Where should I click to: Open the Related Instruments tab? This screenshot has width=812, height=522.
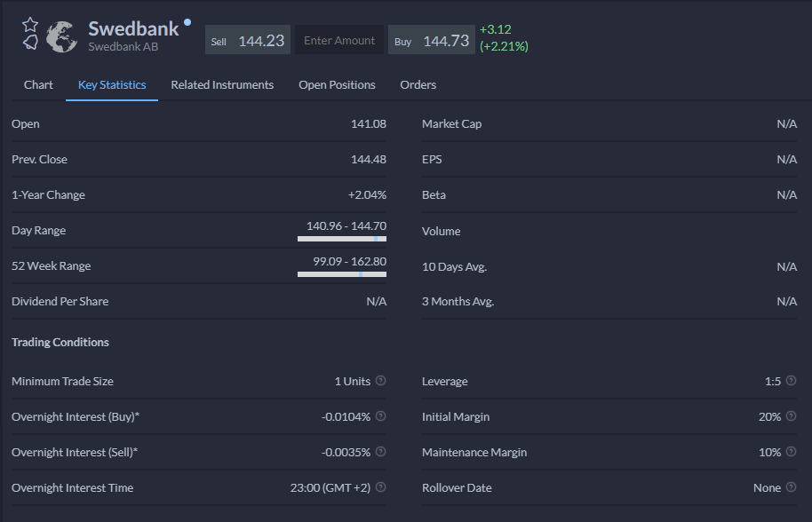(x=222, y=85)
